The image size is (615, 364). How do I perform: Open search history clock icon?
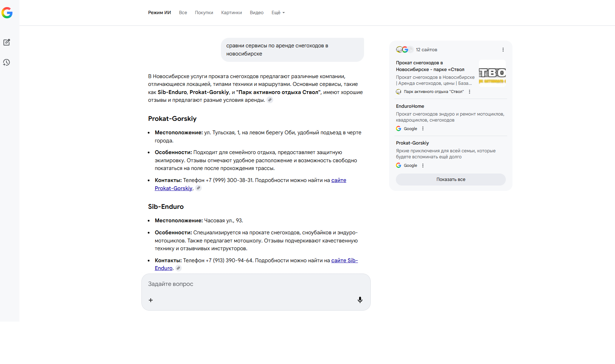[7, 63]
